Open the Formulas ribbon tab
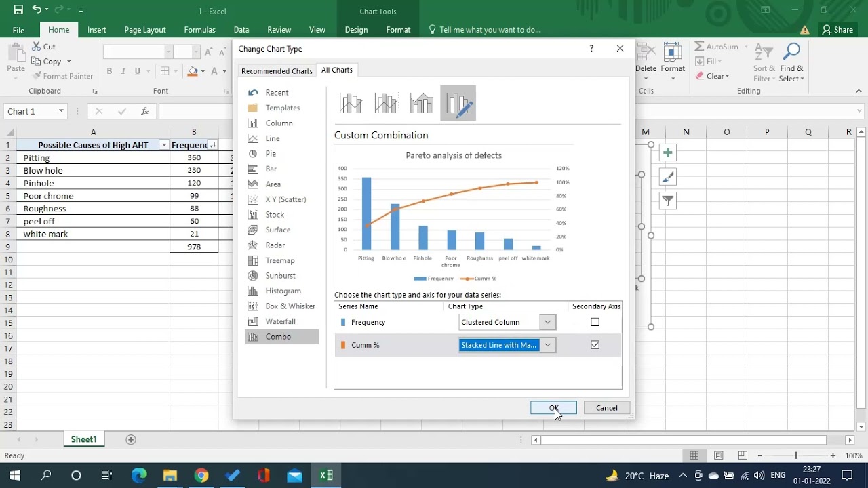 click(x=199, y=30)
